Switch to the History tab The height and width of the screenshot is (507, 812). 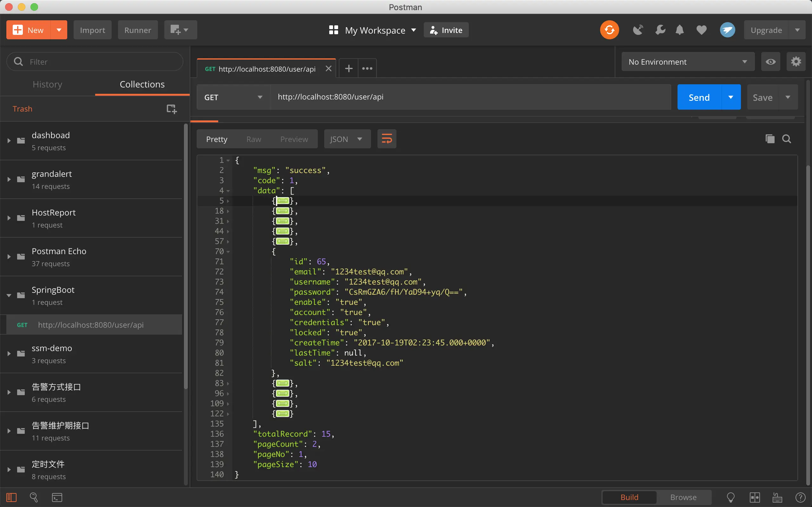(47, 84)
